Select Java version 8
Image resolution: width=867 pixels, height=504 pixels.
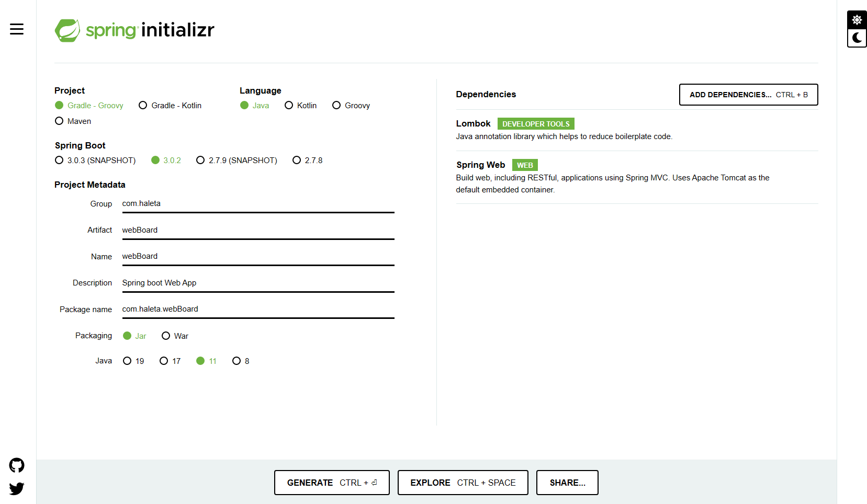tap(241, 361)
